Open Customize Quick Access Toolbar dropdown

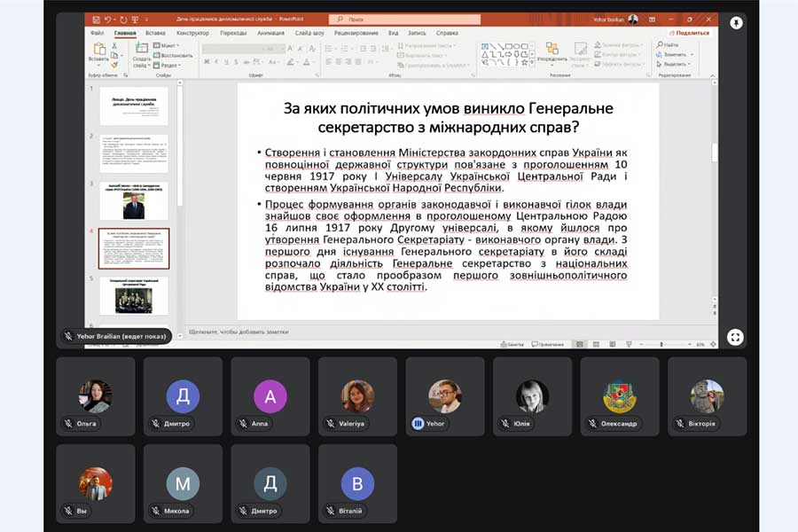[146, 20]
